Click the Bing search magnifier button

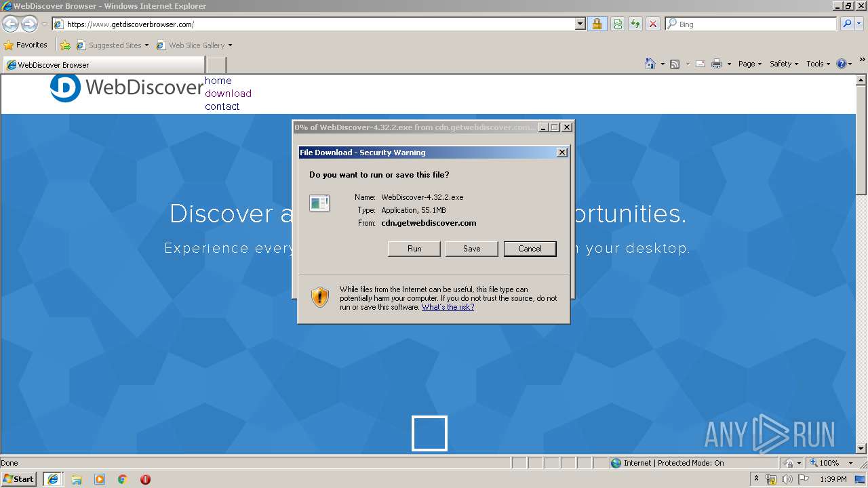(847, 24)
